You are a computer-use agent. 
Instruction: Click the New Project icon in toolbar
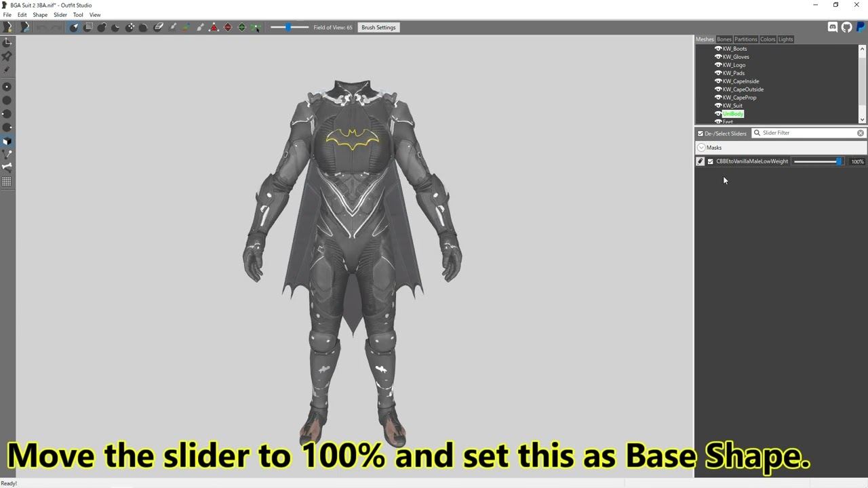[x=7, y=27]
